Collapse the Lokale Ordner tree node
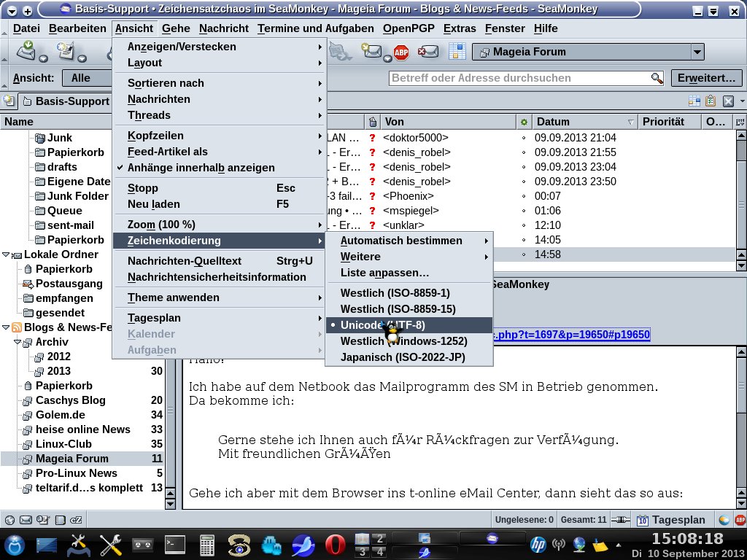This screenshot has width=747, height=560. pos(6,254)
